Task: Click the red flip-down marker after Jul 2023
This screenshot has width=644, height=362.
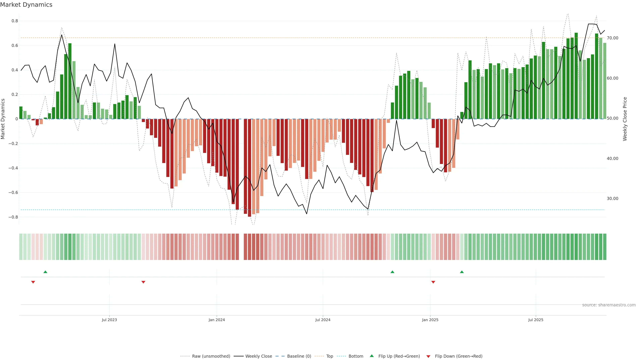Action: coord(143,282)
